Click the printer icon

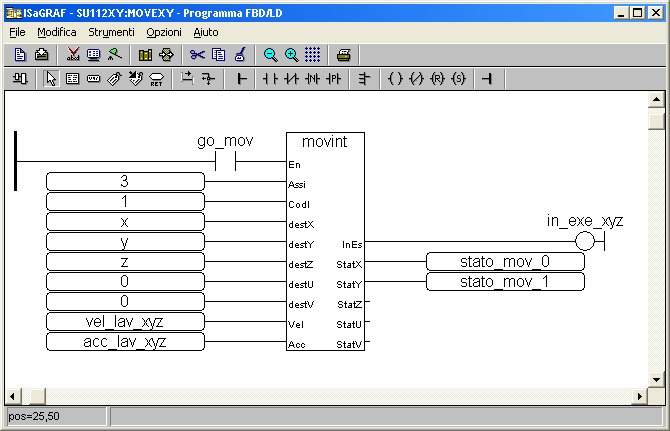[x=344, y=55]
